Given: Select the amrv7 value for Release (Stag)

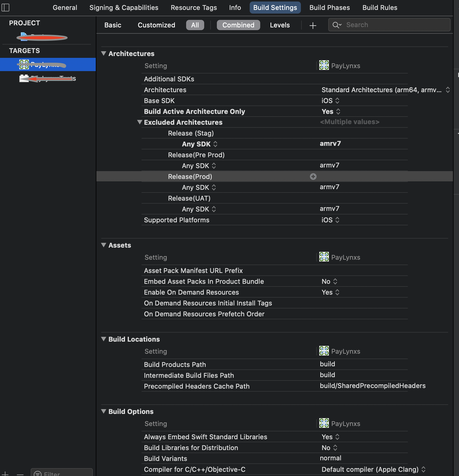Looking at the screenshot, I should pos(330,143).
